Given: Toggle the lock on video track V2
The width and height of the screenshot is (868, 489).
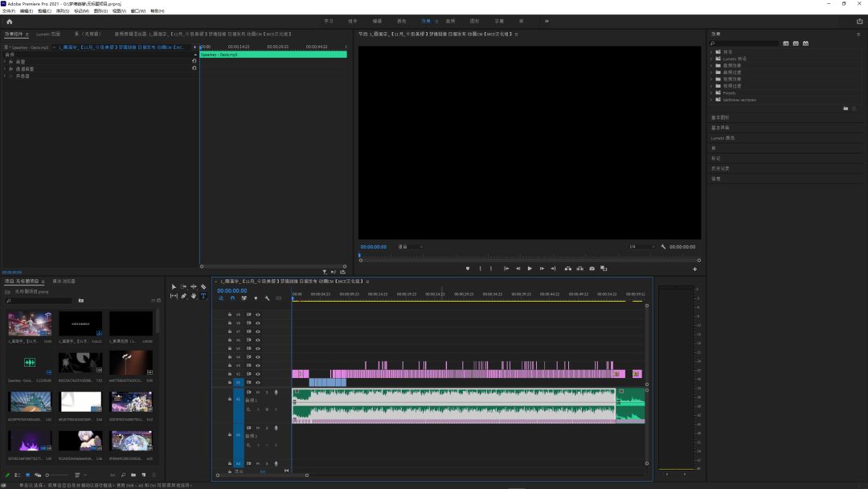Looking at the screenshot, I should tap(230, 374).
